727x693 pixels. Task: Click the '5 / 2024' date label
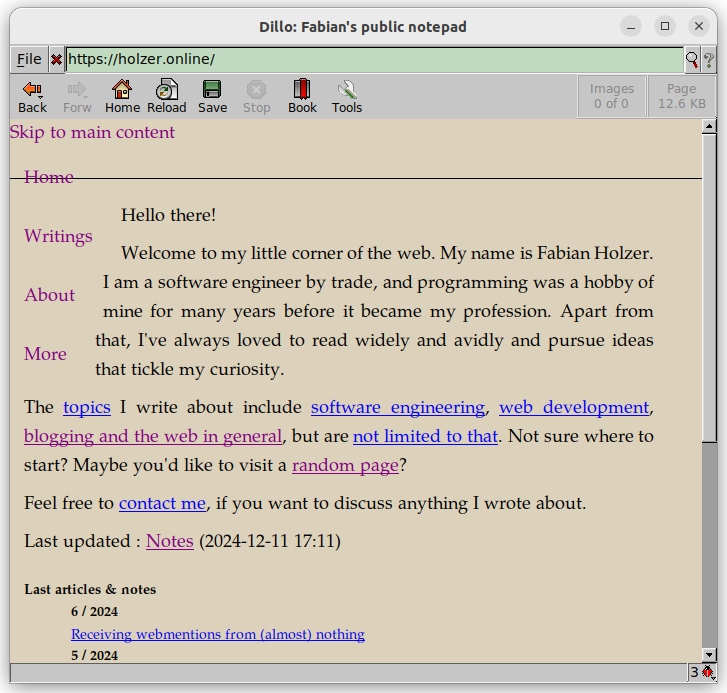94,655
